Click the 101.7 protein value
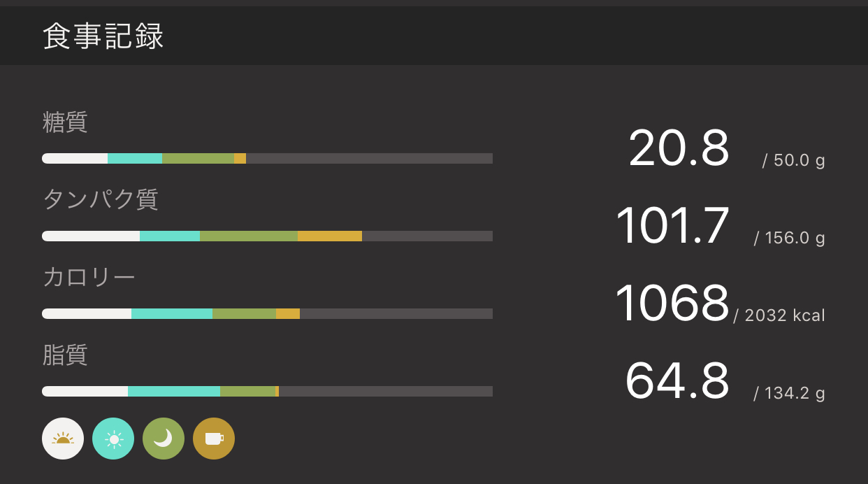The image size is (868, 484). click(x=672, y=226)
